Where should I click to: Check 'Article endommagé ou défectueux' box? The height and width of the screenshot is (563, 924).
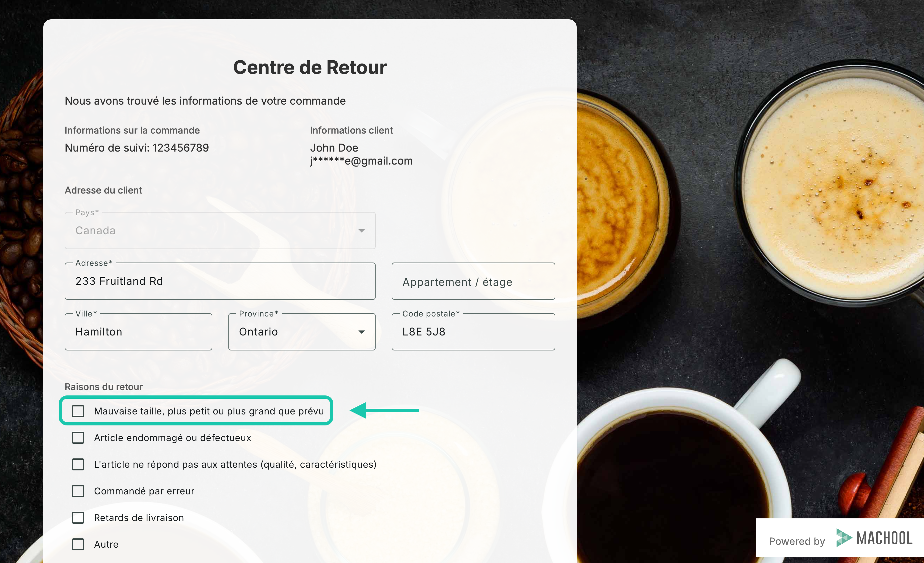tap(78, 437)
